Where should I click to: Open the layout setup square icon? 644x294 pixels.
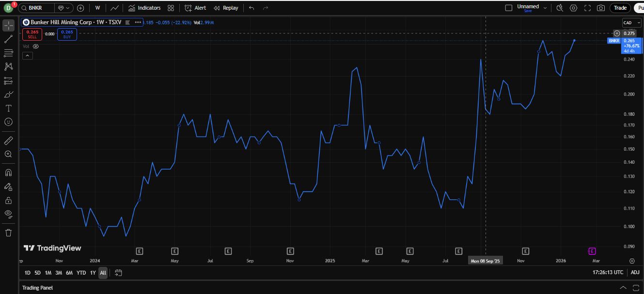pyautogui.click(x=508, y=8)
